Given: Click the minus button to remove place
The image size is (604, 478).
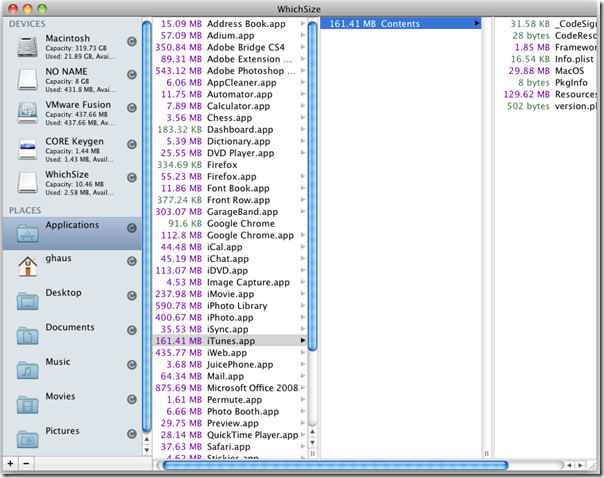Looking at the screenshot, I should click(27, 464).
